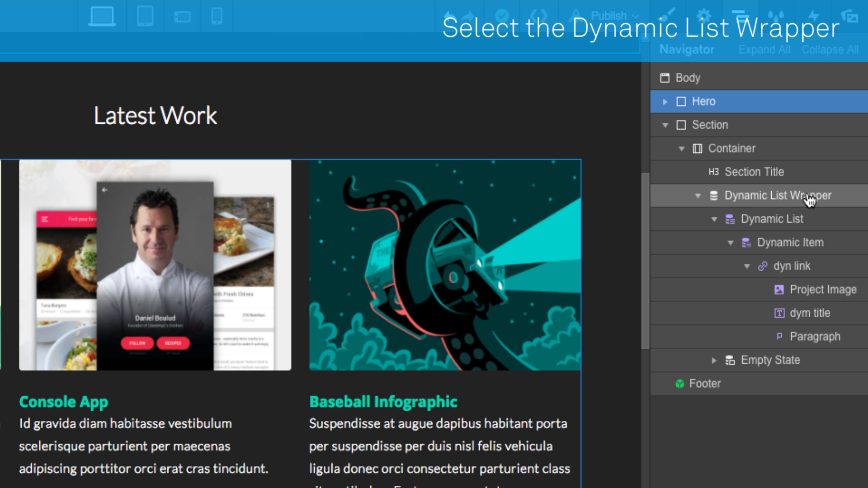The image size is (868, 488).
Task: Click the redo arrow icon
Action: pos(468,16)
